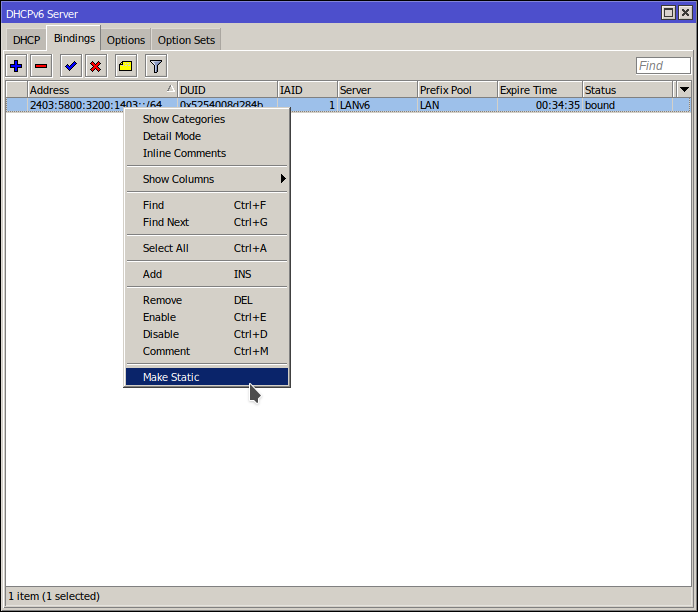Pick Disable from the context menu
The height and width of the screenshot is (612, 698).
coord(207,334)
